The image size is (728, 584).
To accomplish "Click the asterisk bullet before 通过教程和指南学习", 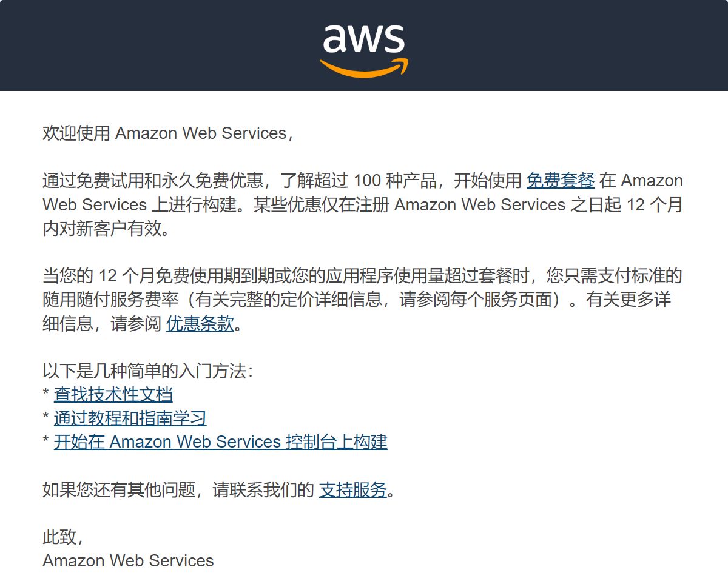I will click(x=45, y=419).
